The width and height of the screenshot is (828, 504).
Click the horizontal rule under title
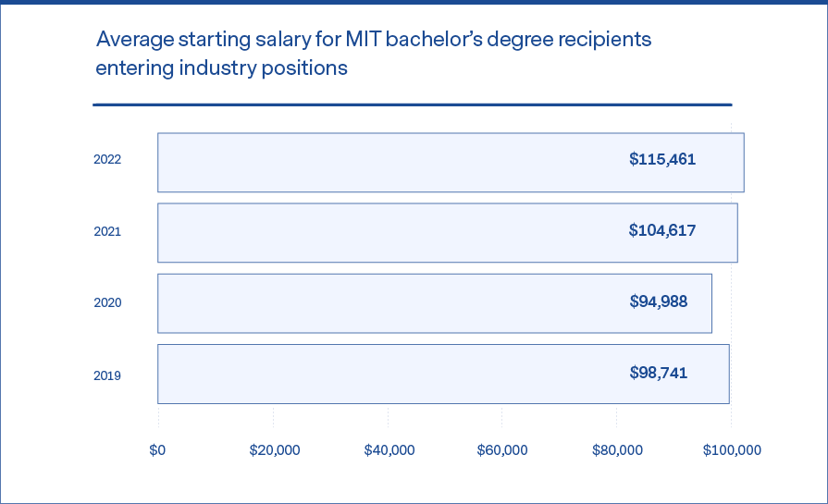tap(413, 105)
